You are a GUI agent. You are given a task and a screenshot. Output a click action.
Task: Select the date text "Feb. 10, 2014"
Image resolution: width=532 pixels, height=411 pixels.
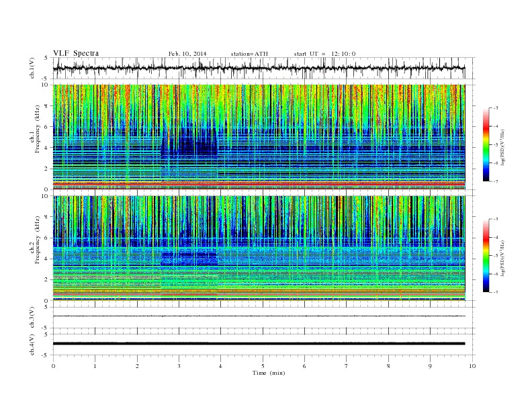pyautogui.click(x=187, y=54)
